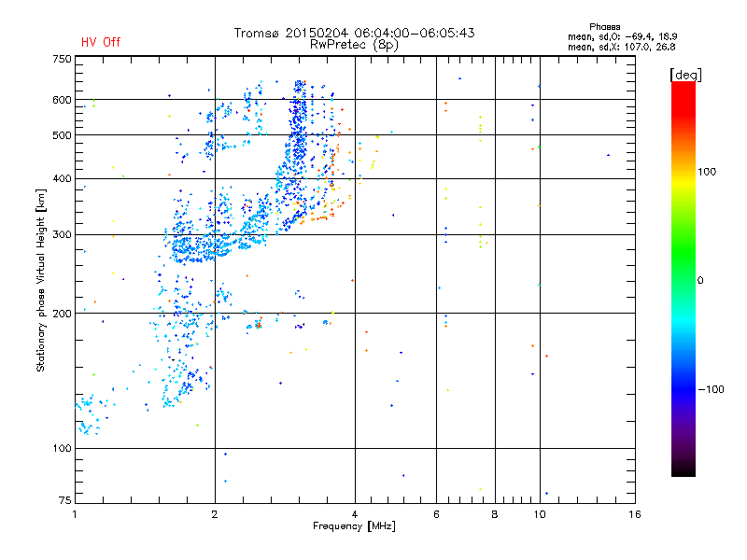Image resolution: width=747 pixels, height=560 pixels.
Task: Click the y-axis tick label '750'
Action: (62, 59)
